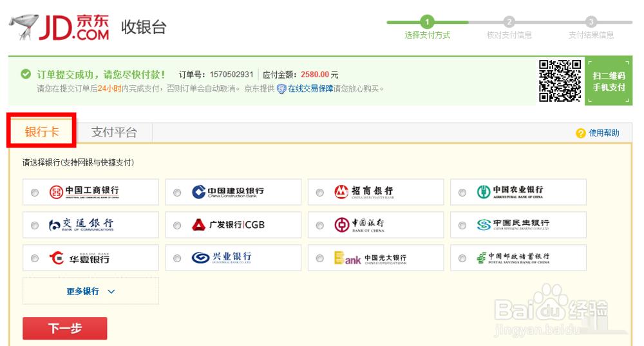This screenshot has height=346, width=644.
Task: Select the 中国邮政储蓄银行 radio button
Action: click(x=462, y=258)
